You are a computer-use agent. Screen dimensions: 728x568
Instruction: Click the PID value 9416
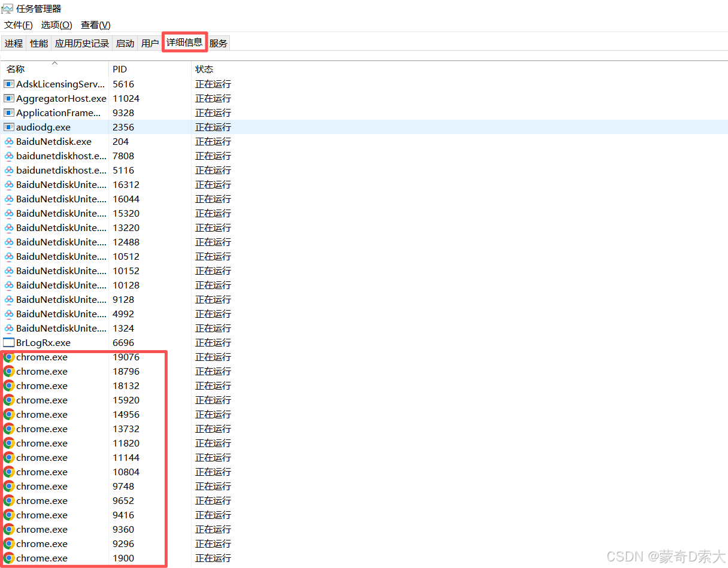click(x=123, y=515)
